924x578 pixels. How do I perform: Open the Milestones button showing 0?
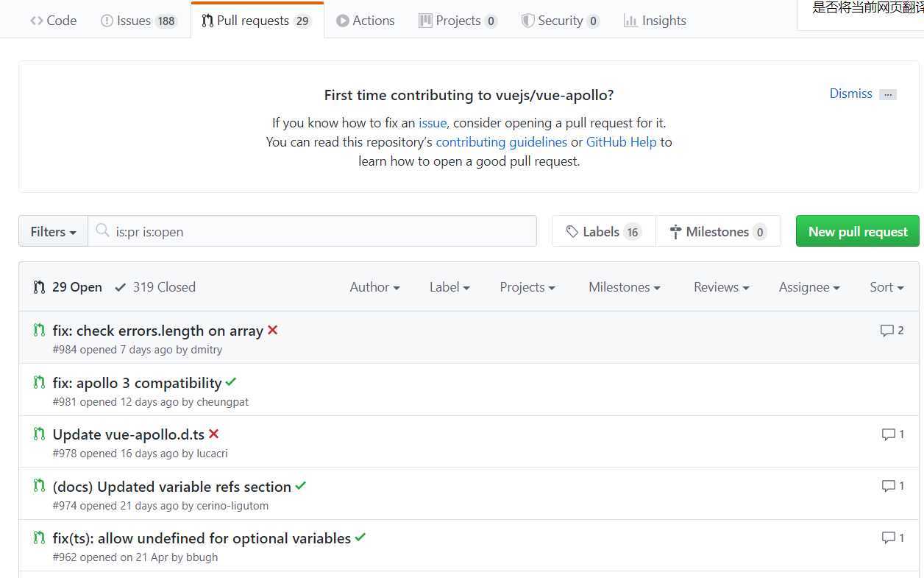pos(718,231)
